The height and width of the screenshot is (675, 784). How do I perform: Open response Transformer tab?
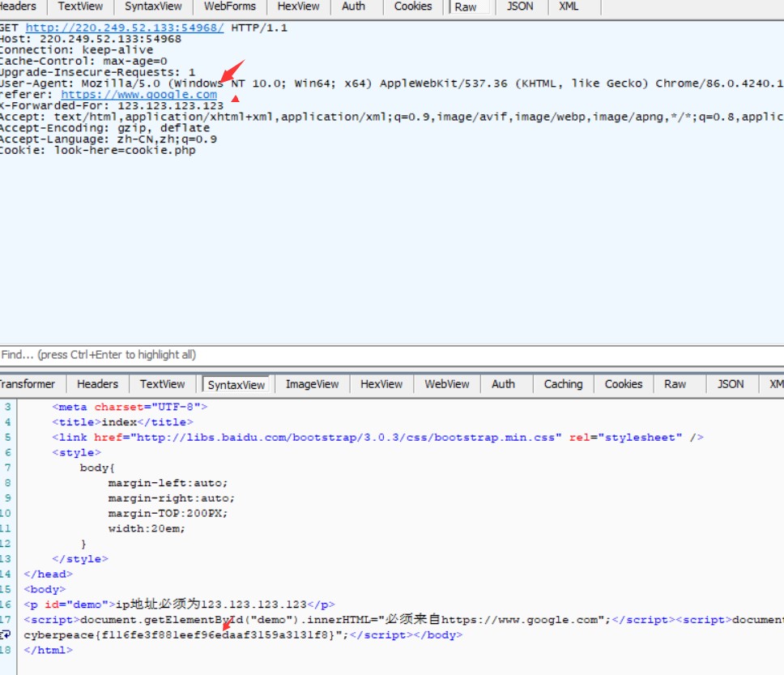click(28, 384)
